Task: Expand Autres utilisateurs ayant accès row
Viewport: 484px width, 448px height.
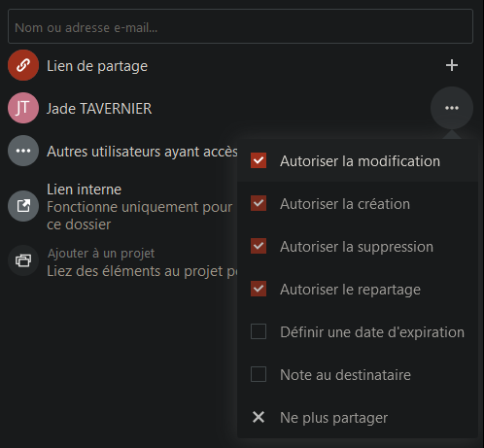Action: pos(123,151)
